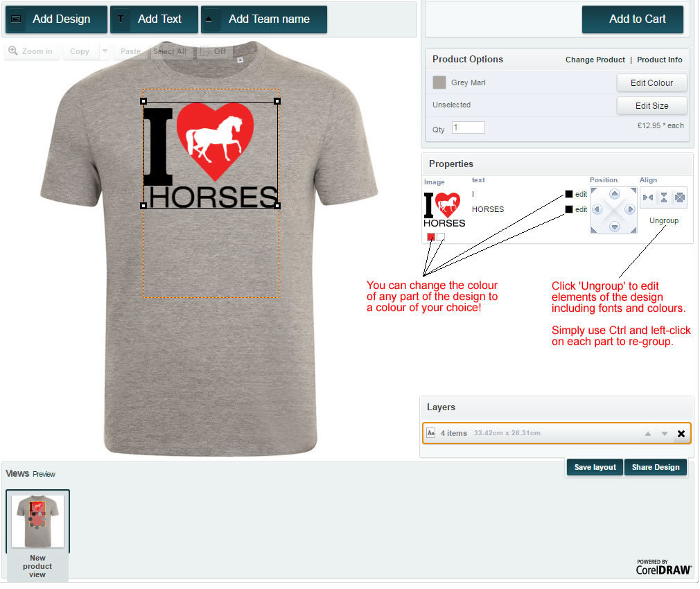
Task: Align design vertically center icon
Action: tap(664, 197)
